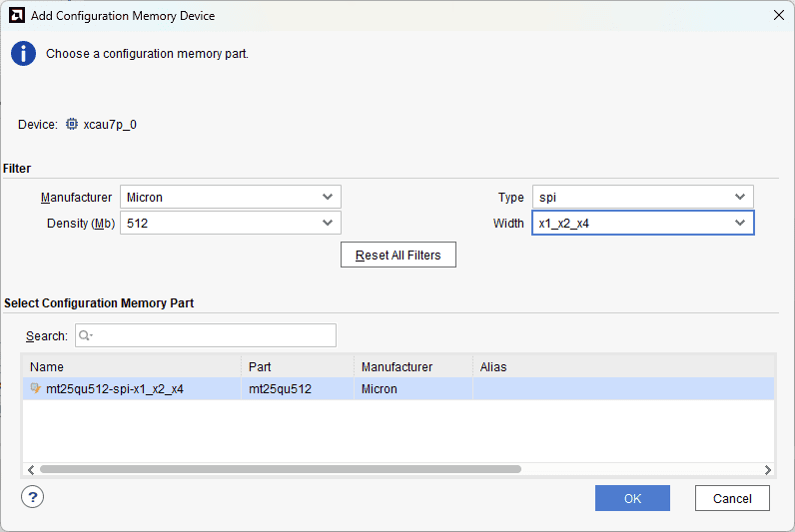
Task: Click the xcau7p_0 device chip icon
Action: pos(72,125)
